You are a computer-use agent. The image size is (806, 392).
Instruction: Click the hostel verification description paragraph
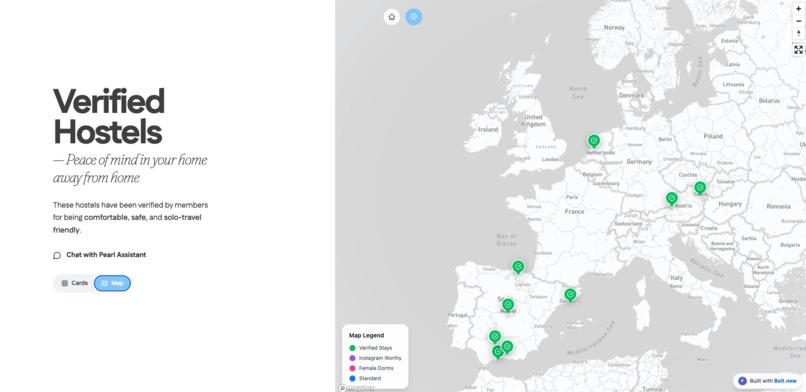pos(131,217)
